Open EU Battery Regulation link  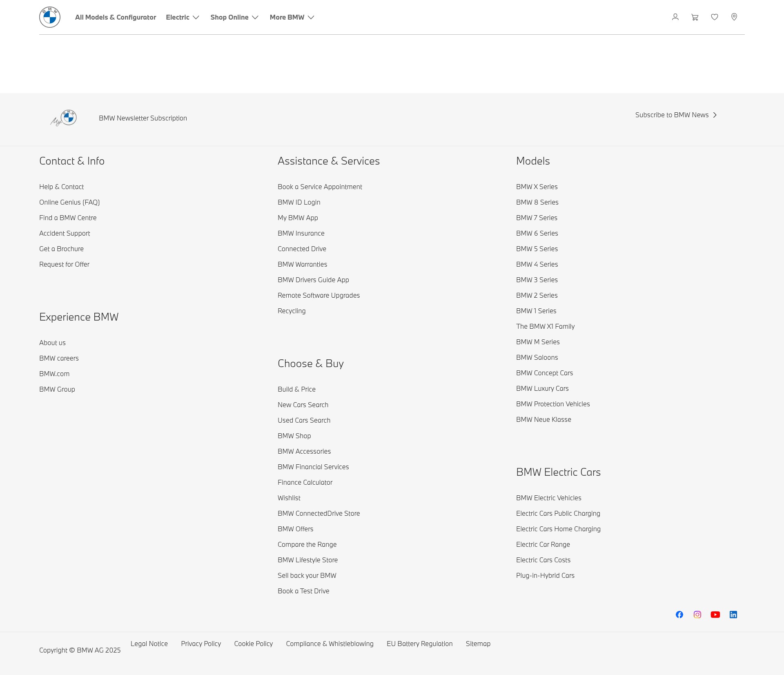(419, 644)
